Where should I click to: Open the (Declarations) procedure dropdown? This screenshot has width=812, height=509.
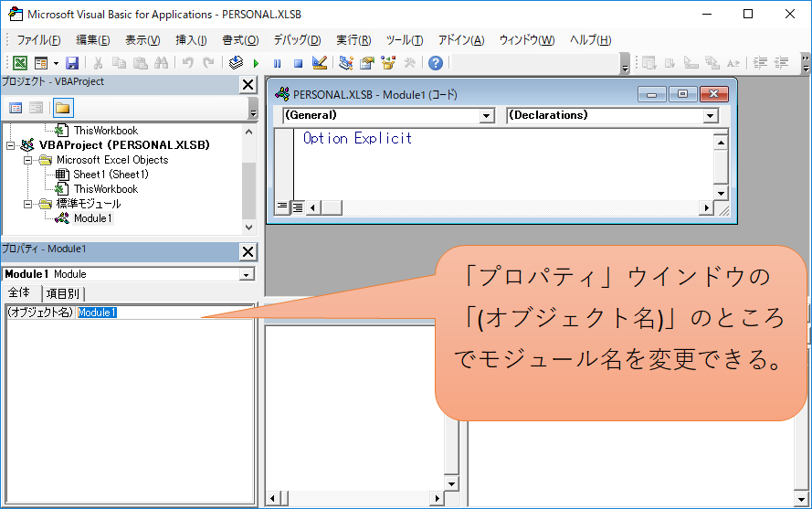[x=711, y=115]
